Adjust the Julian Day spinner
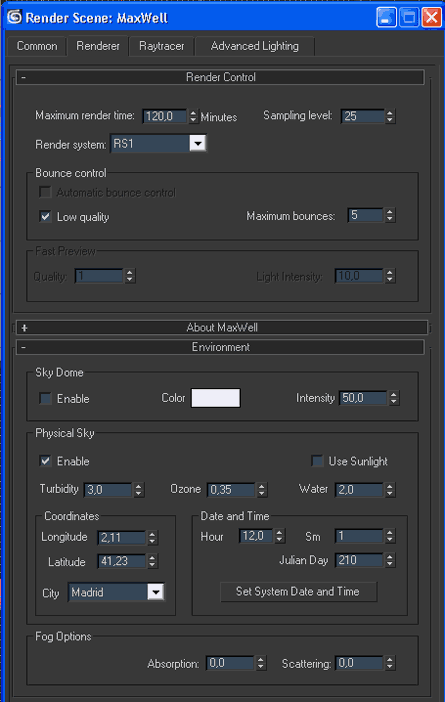445x702 pixels. coord(390,560)
